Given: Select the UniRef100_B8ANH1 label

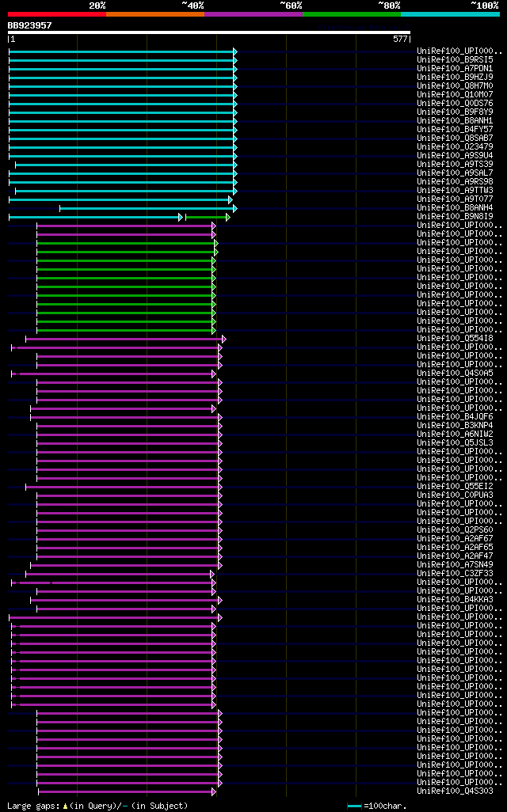Looking at the screenshot, I should point(455,120).
